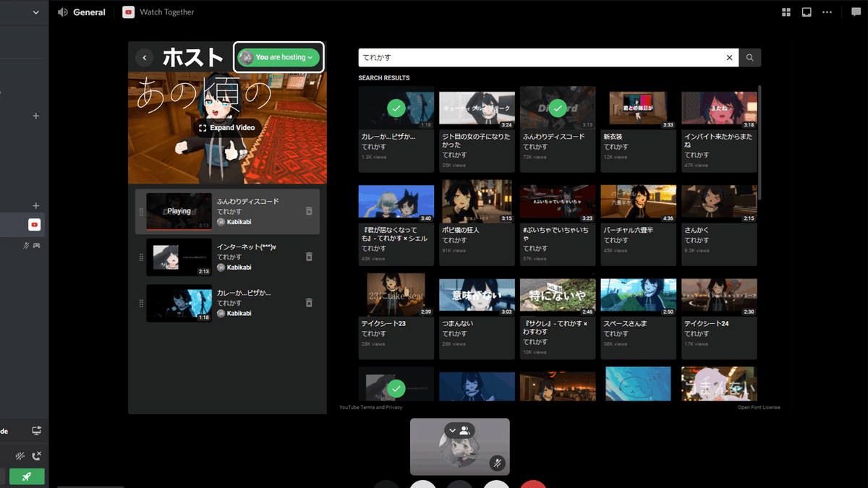Click the 4:36 duration on バーチャル六畳半
Viewport: 868px width, 488px height.
coord(667,218)
